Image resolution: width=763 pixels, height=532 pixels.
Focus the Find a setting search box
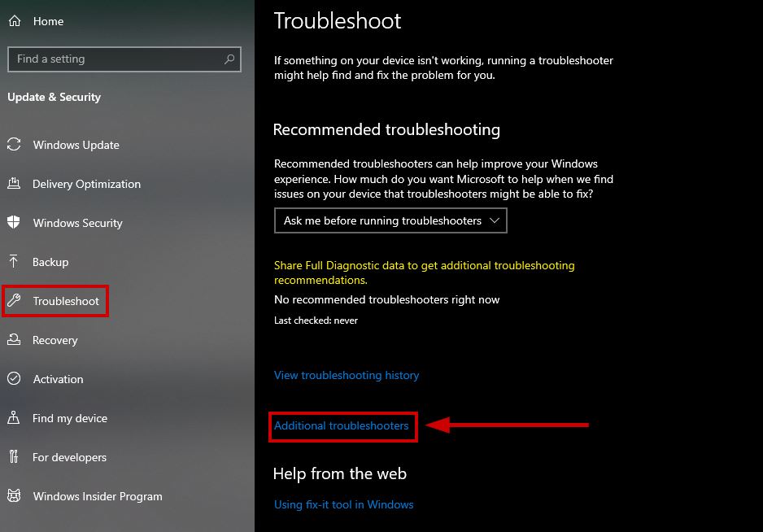point(124,59)
